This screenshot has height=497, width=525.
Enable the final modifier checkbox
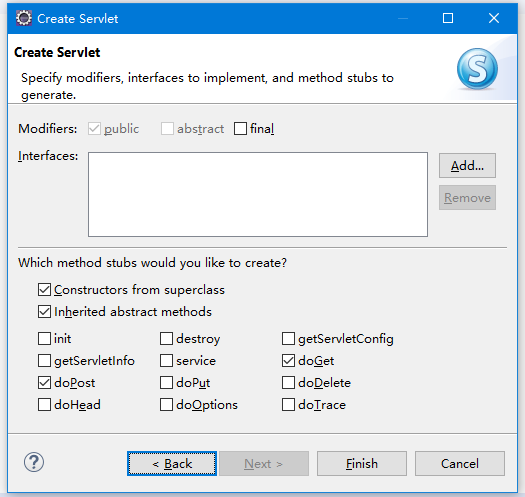(x=240, y=129)
